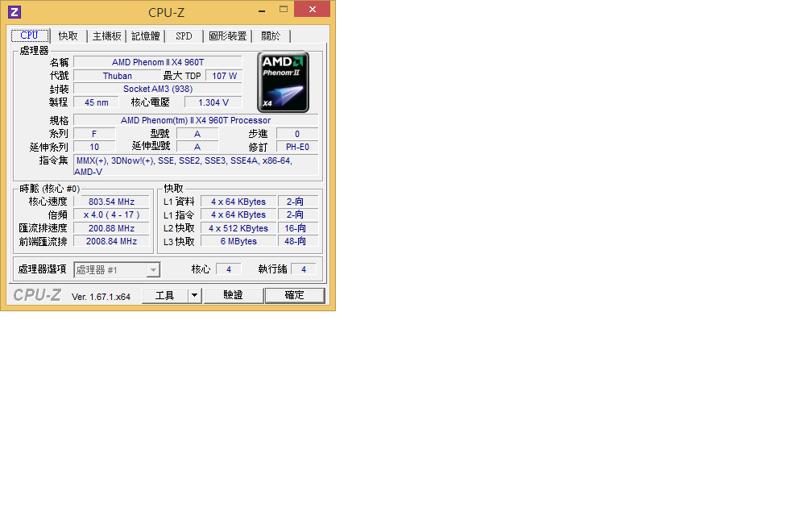Click the CPU-Z purple Z title bar icon
Screen dimensions: 812x508
tap(14, 11)
